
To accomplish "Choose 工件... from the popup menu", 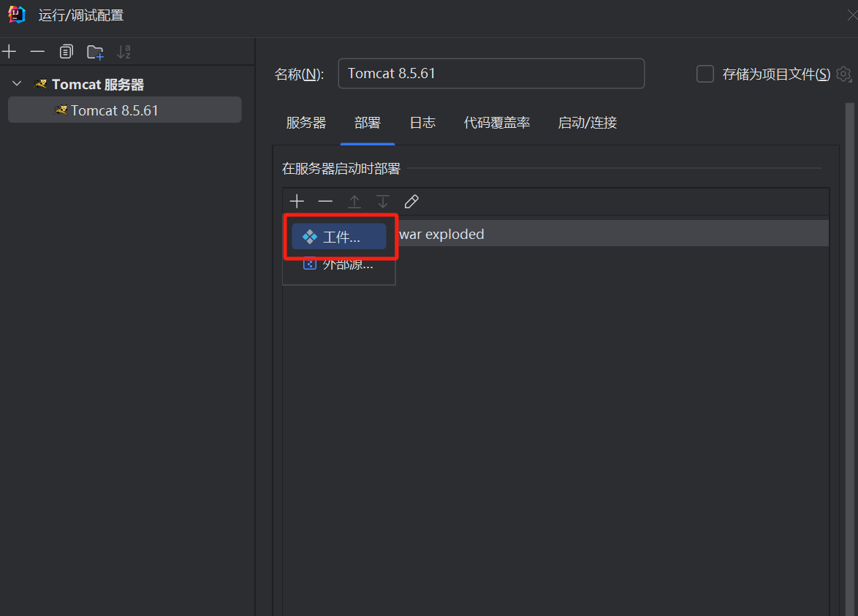I will click(x=340, y=237).
